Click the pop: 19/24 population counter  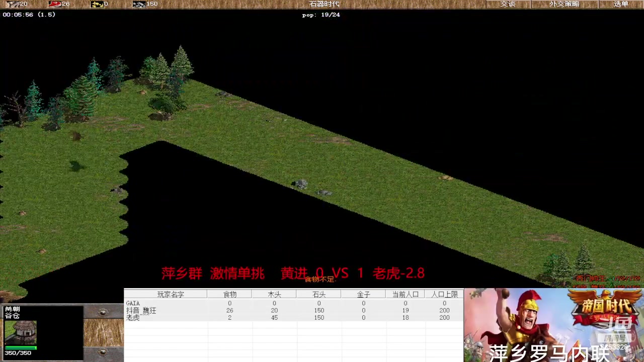tap(321, 15)
